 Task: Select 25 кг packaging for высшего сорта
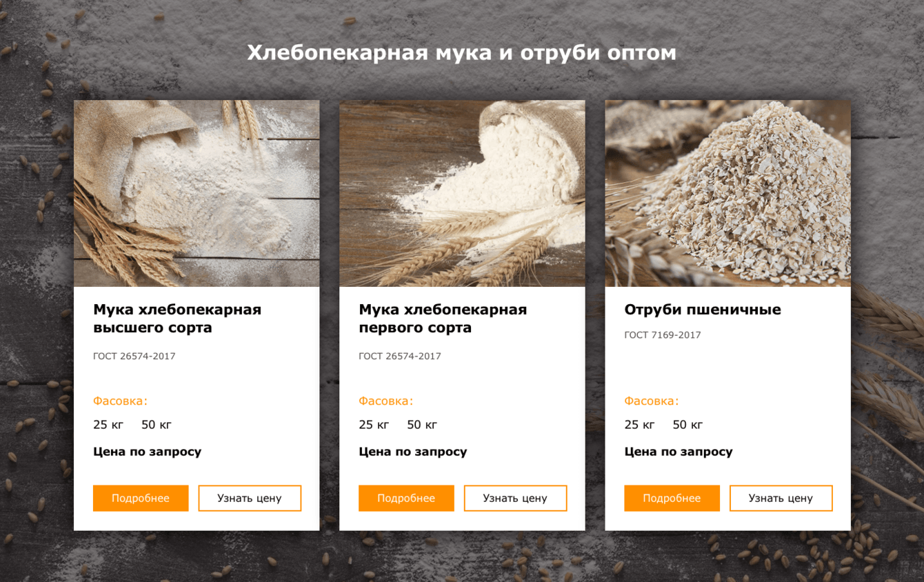pos(108,425)
